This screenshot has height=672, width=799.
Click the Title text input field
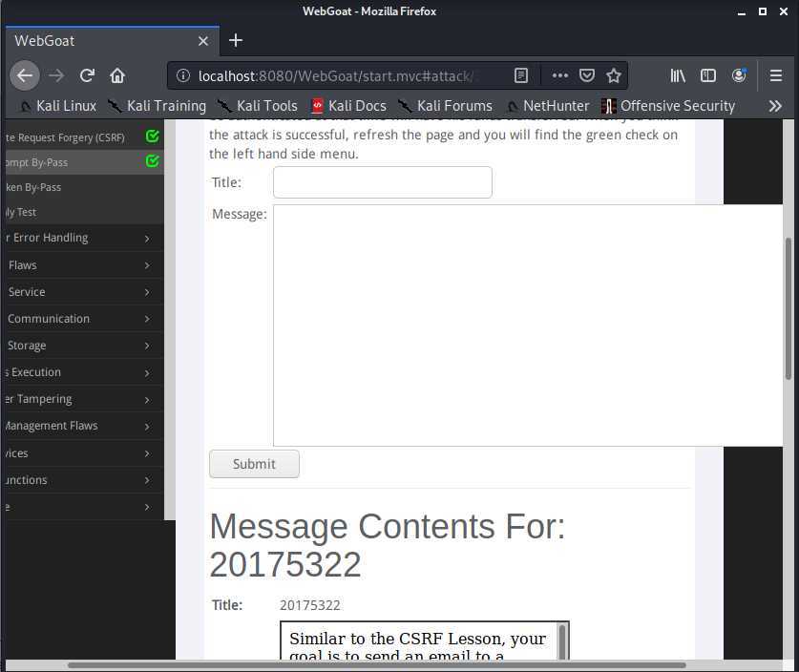click(382, 182)
